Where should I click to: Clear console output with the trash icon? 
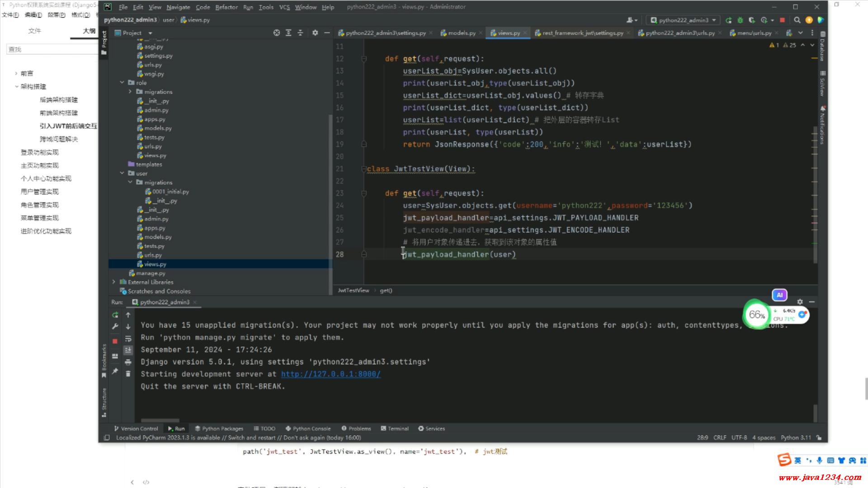128,374
